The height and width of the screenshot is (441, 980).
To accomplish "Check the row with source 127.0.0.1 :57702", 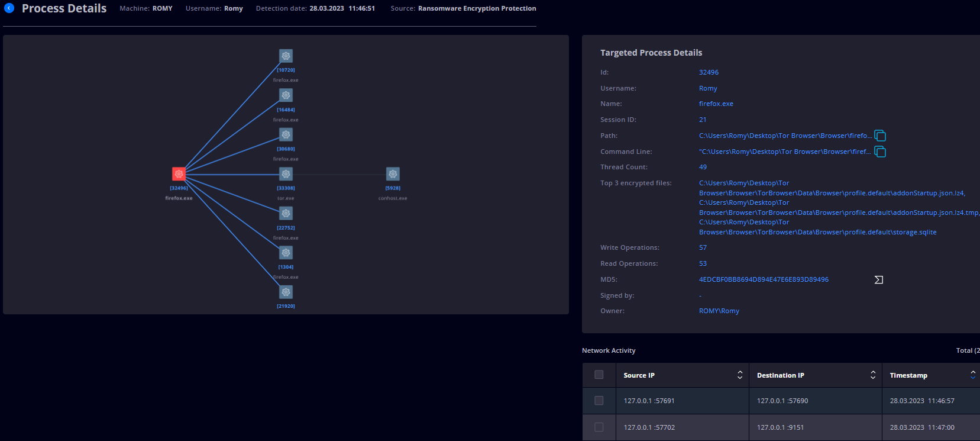I will [599, 427].
